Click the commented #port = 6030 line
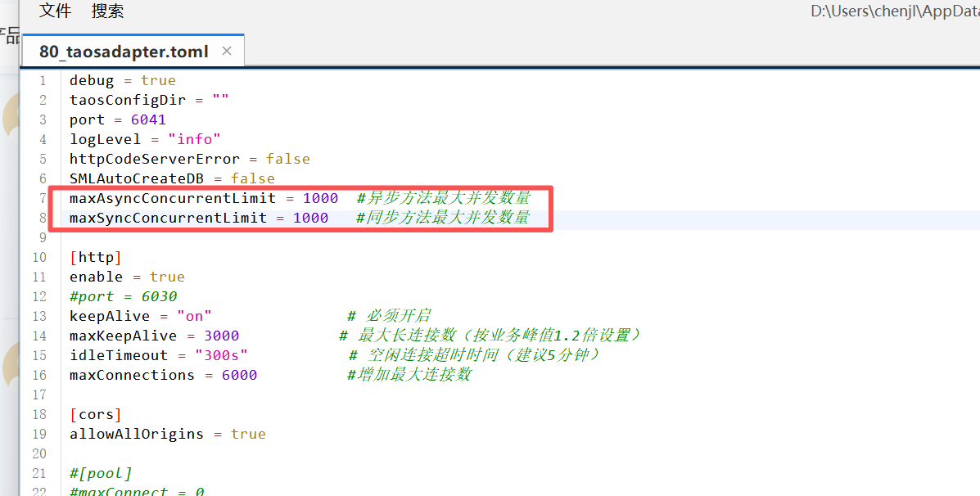 [x=123, y=296]
